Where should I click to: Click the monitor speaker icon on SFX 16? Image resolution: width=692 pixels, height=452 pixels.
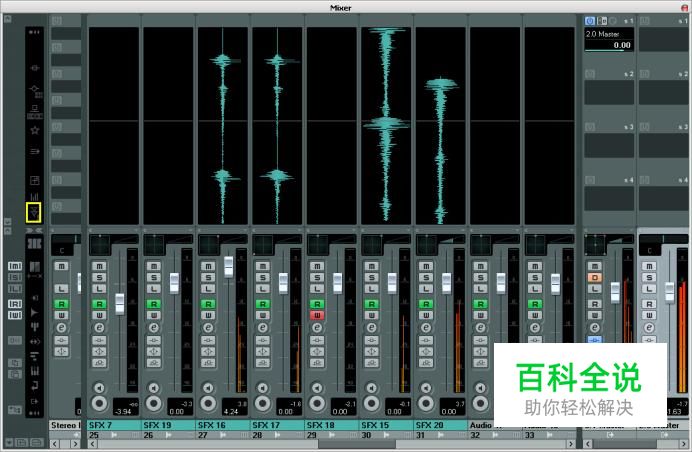(208, 388)
